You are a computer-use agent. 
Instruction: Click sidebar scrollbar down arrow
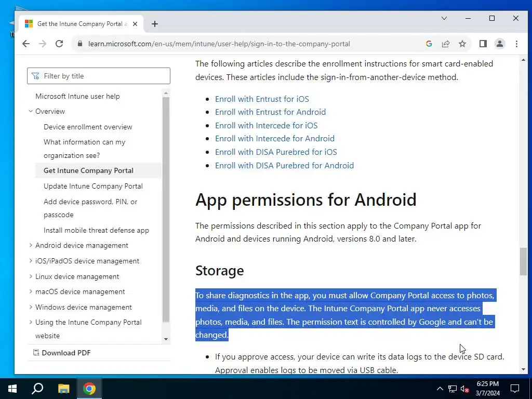click(x=166, y=339)
